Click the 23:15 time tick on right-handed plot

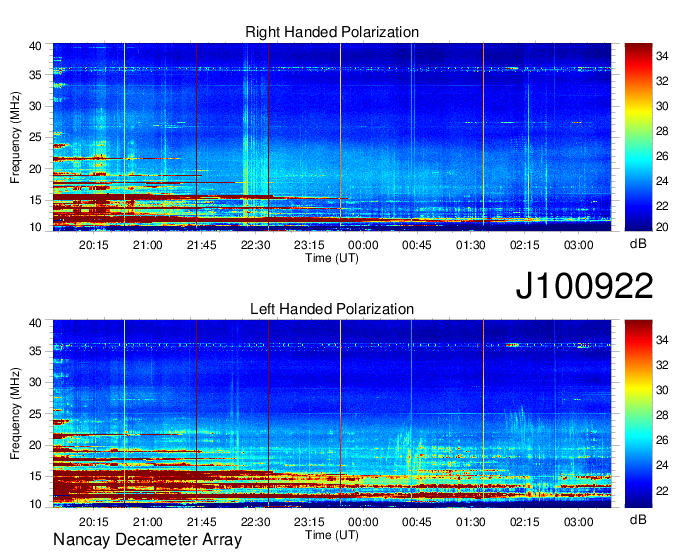pyautogui.click(x=309, y=245)
